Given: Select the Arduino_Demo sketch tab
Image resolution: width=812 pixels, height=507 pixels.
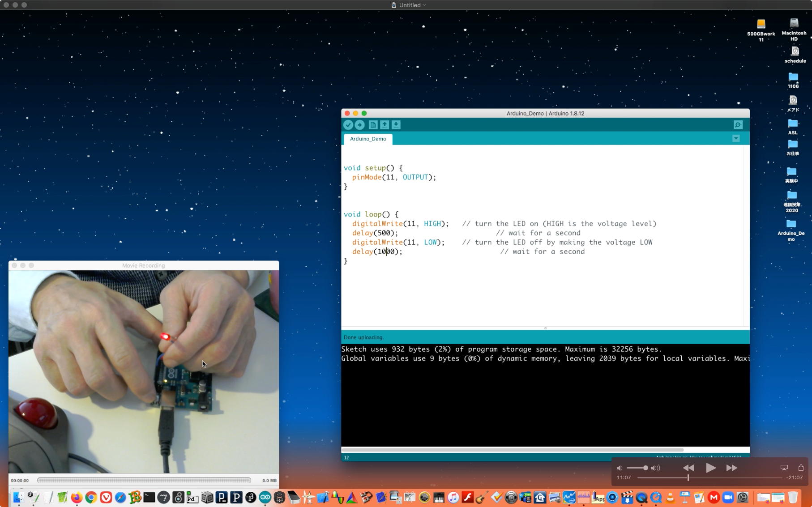Looking at the screenshot, I should click(x=368, y=139).
